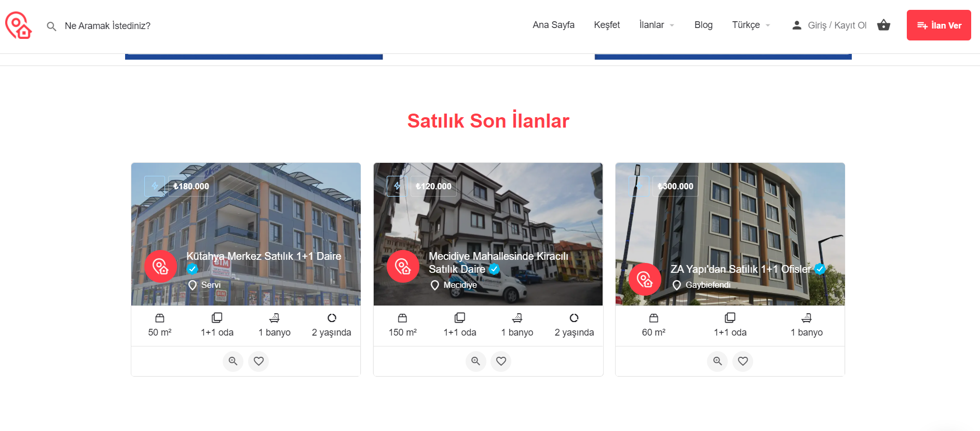Click the site logo in the header
Image resolution: width=980 pixels, height=431 pixels.
coord(19,25)
